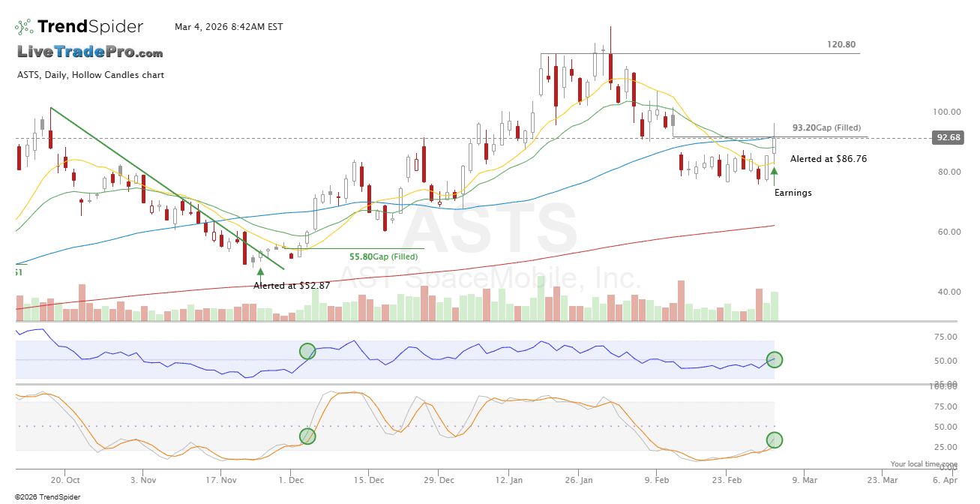The image size is (980, 504).
Task: Click the TrendSpider spider logo icon
Action: coord(24,27)
